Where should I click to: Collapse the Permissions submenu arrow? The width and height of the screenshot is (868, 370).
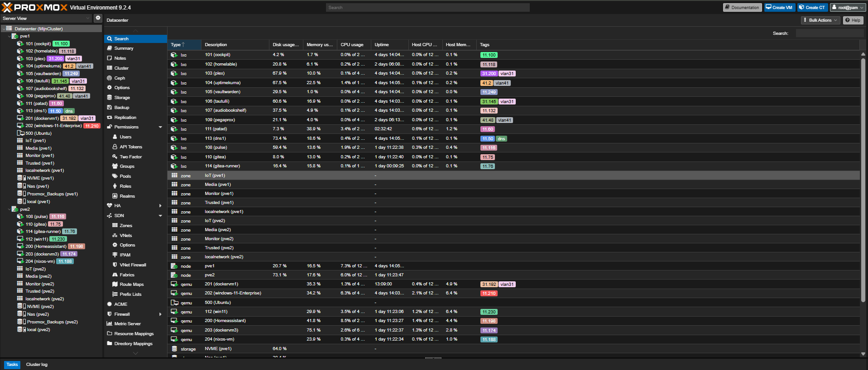(x=160, y=127)
